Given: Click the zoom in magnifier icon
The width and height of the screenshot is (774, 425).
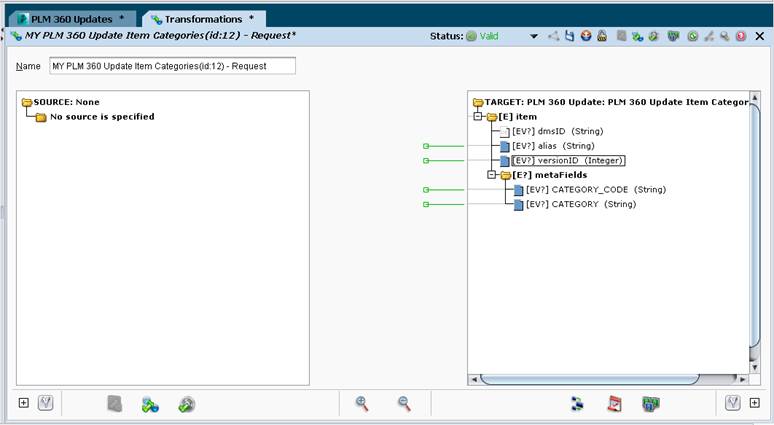Looking at the screenshot, I should 362,403.
